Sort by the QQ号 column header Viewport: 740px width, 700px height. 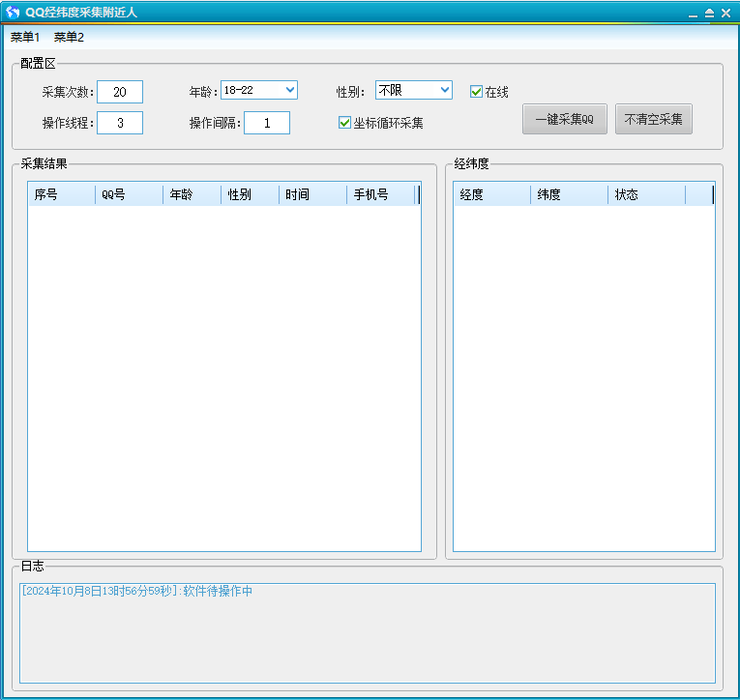(x=129, y=195)
